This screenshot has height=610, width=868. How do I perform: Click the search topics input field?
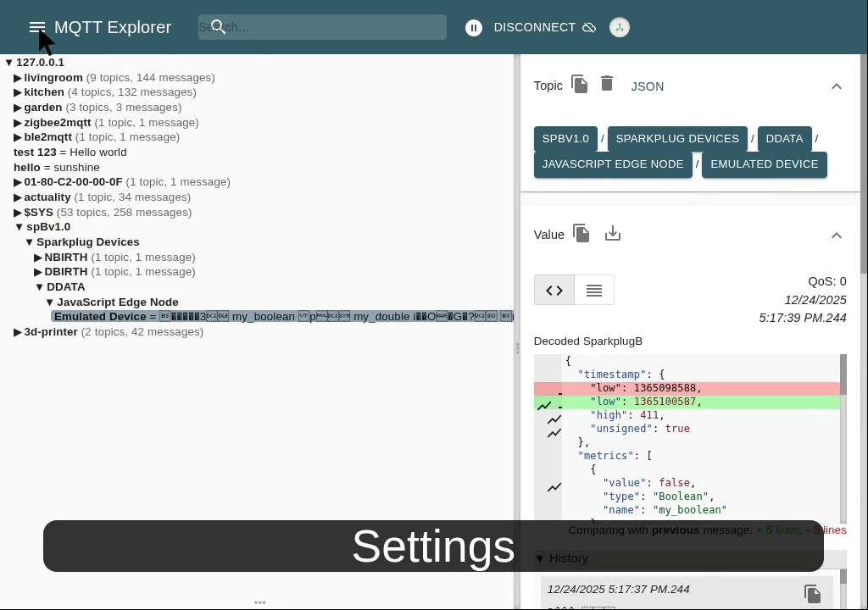331,27
